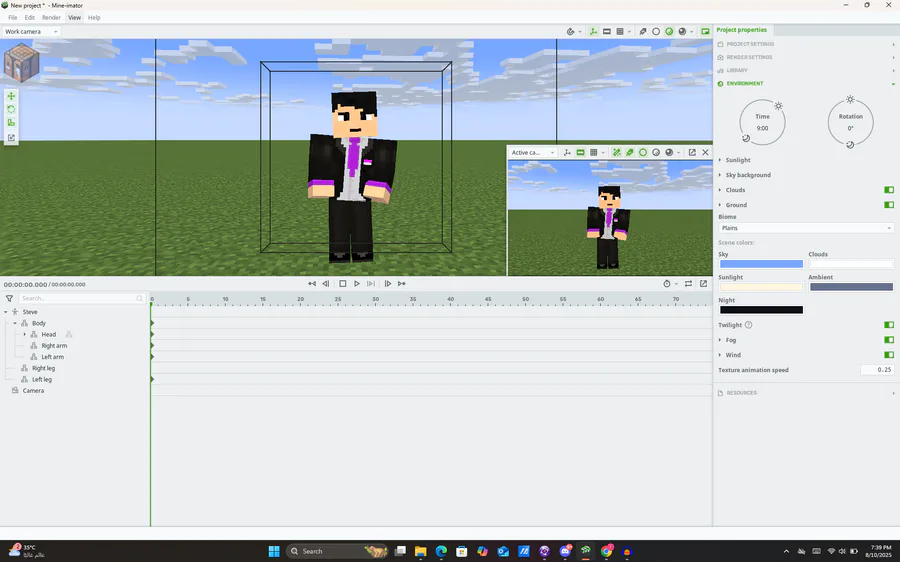Toggle lights icon in work camera toolbar
This screenshot has width=900, height=562.
pyautogui.click(x=643, y=32)
